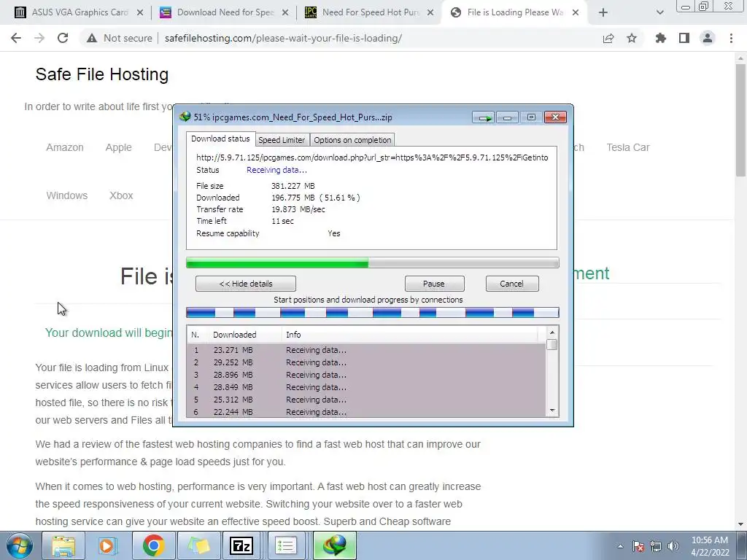Bookmark this page with the star icon
The height and width of the screenshot is (560, 747).
(x=632, y=38)
